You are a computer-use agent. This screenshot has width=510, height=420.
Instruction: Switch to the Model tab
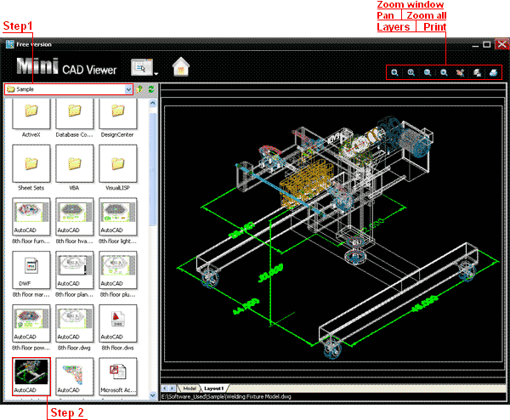coord(189,389)
